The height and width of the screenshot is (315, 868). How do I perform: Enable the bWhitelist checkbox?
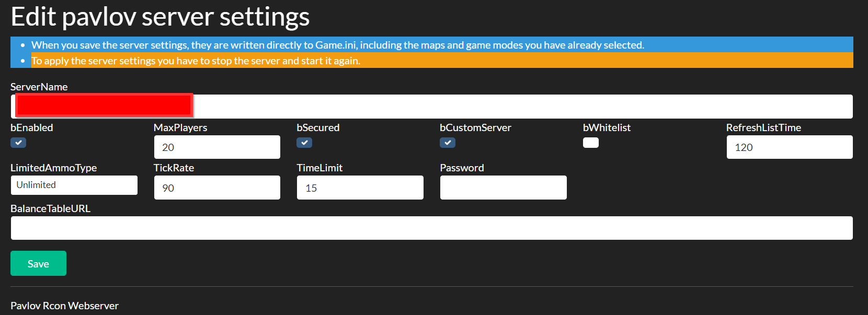coord(591,143)
